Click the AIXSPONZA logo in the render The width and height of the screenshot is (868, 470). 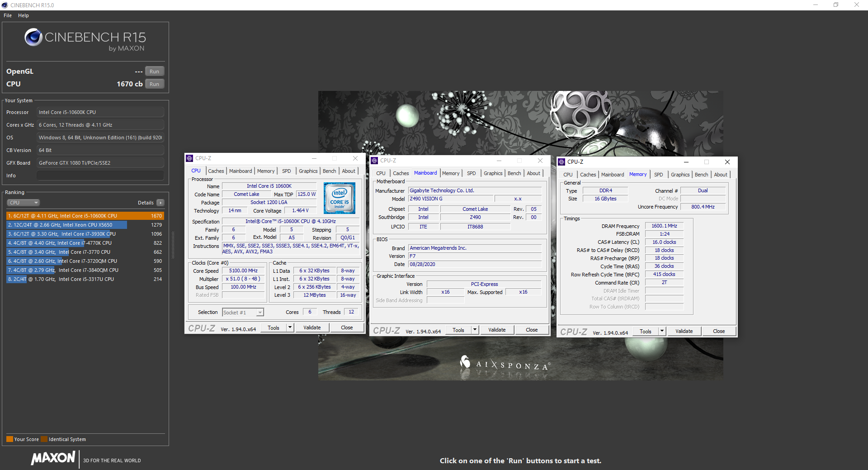click(505, 364)
